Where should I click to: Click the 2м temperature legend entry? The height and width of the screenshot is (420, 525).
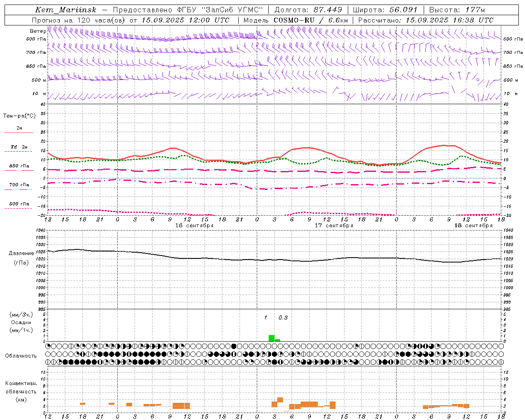click(x=19, y=128)
